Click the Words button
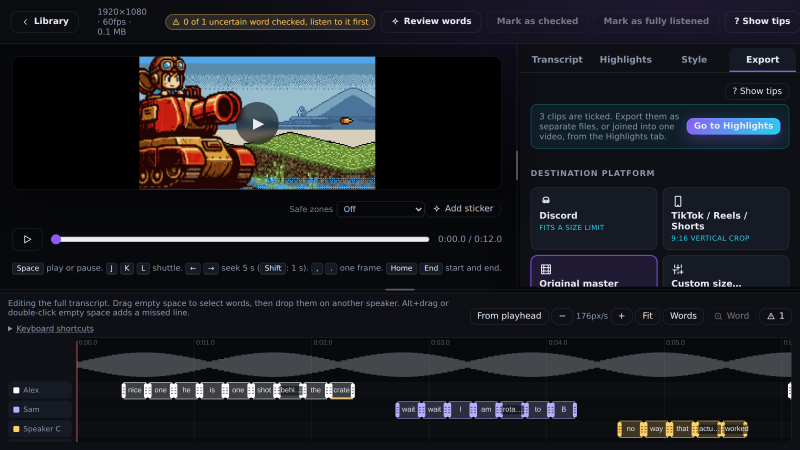800x450 pixels. [683, 316]
